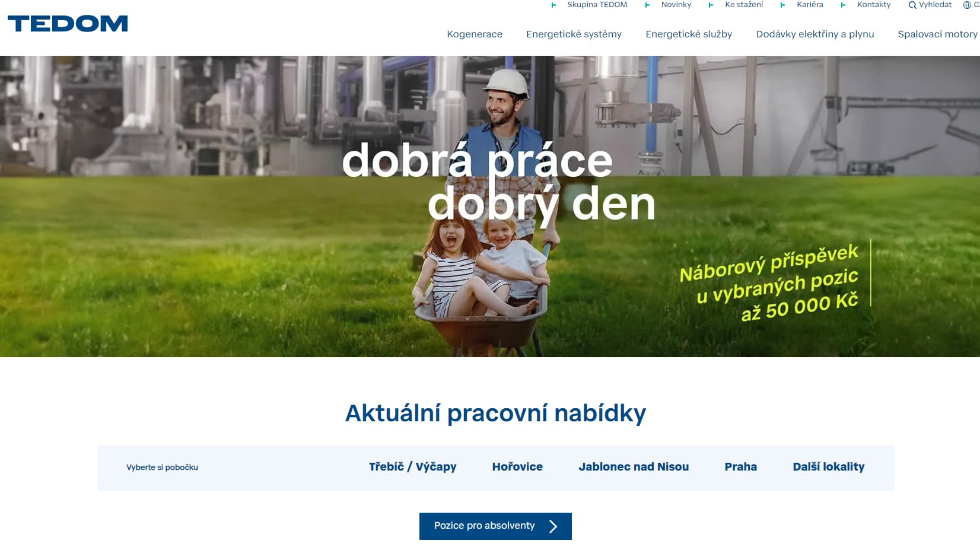Viewport: 980px width, 556px height.
Task: Show Další lokality job offers
Action: (x=828, y=467)
